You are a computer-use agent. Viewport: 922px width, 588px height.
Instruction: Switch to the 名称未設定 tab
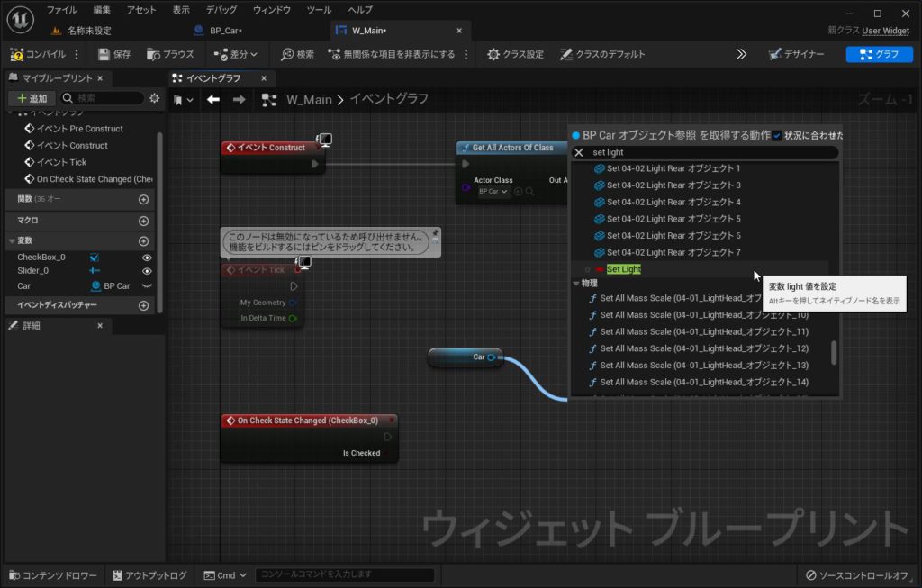pos(89,31)
